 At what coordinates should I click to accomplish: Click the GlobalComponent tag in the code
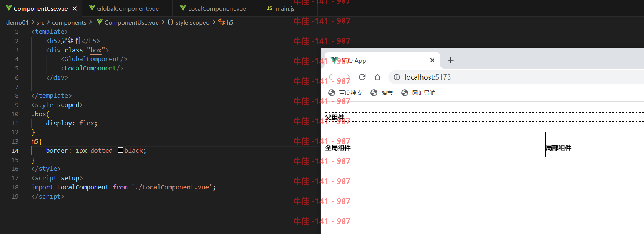tap(92, 59)
